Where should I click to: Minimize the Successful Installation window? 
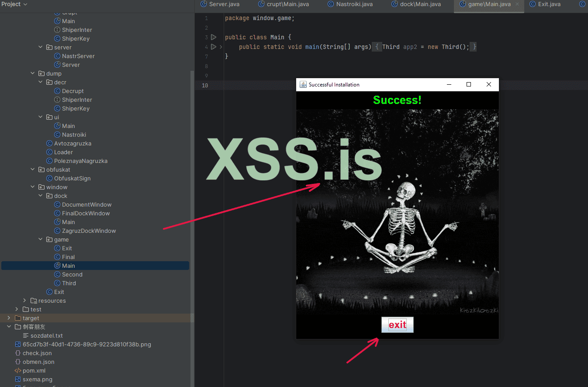(x=449, y=84)
